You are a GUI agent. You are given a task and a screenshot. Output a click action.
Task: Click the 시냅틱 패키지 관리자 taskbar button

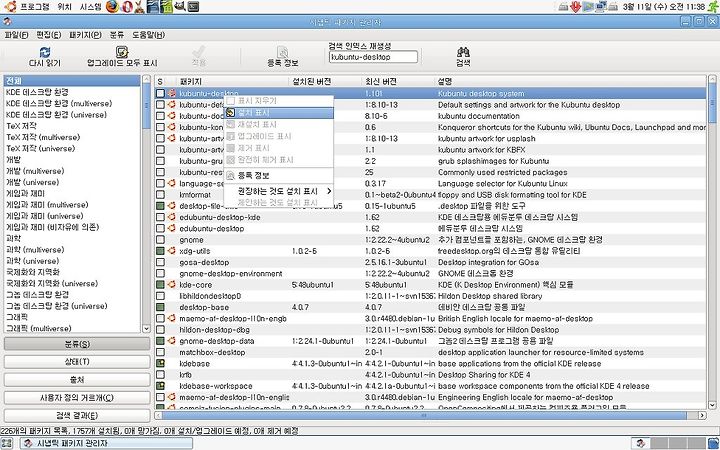coord(107,443)
